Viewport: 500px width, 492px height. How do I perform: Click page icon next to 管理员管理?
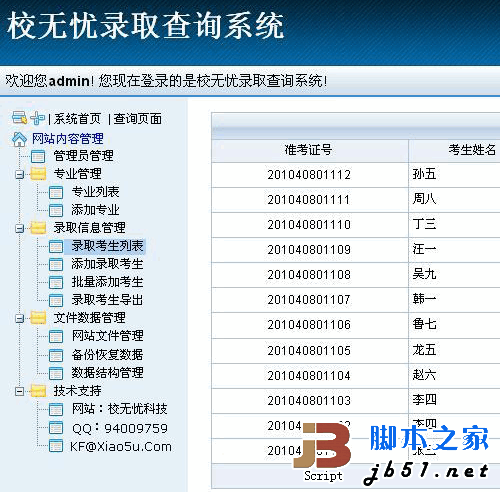tap(38, 156)
